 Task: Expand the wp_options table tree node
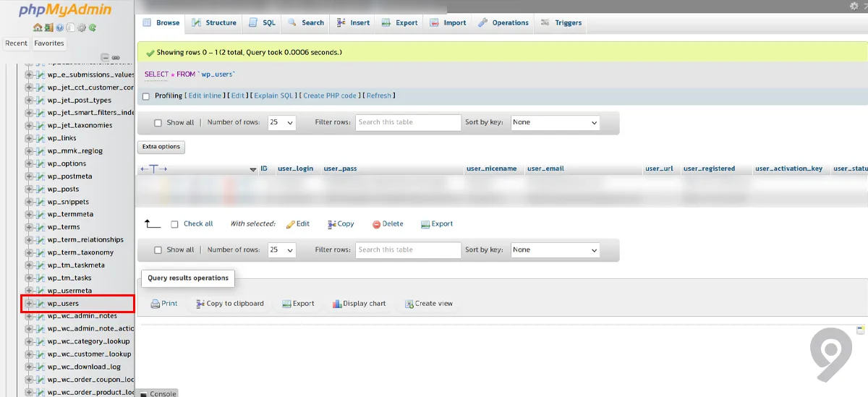click(29, 163)
